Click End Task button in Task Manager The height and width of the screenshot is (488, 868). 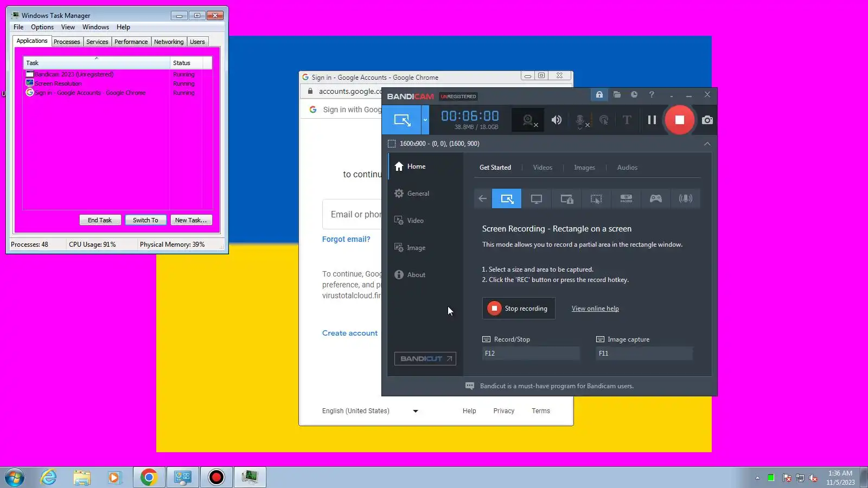point(100,220)
